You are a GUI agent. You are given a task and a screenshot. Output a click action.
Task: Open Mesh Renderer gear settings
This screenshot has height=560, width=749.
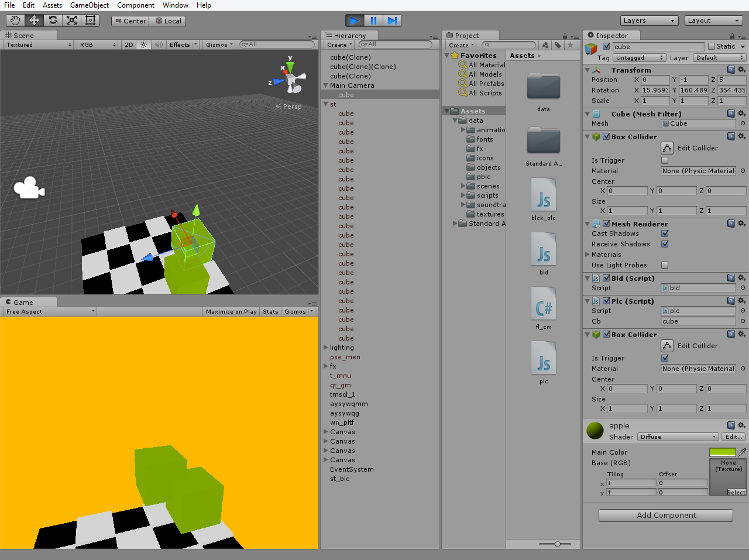pyautogui.click(x=741, y=224)
